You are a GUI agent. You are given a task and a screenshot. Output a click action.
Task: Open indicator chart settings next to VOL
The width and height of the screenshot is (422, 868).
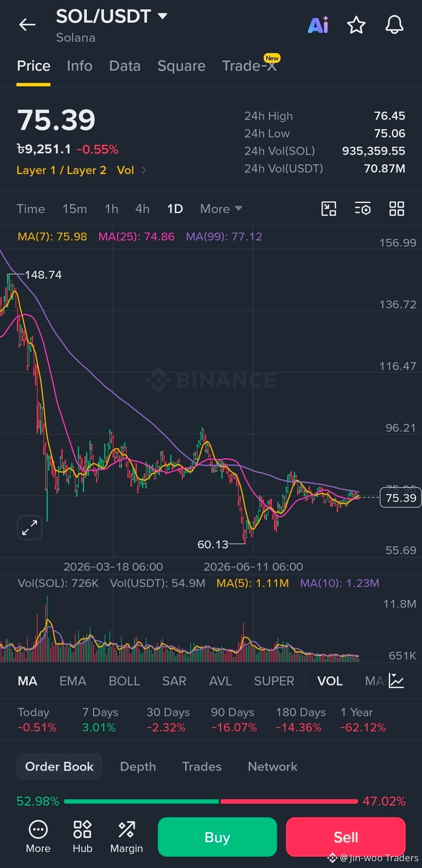click(396, 681)
